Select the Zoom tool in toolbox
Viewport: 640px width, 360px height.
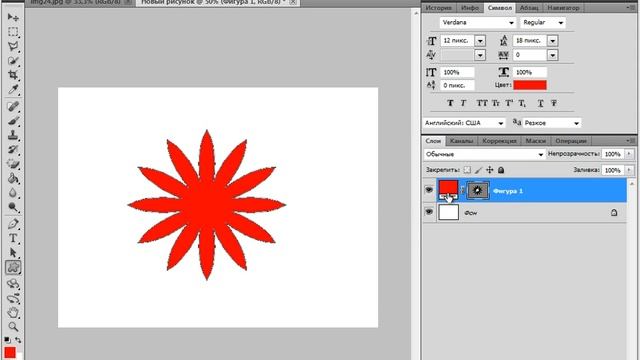[13, 327]
